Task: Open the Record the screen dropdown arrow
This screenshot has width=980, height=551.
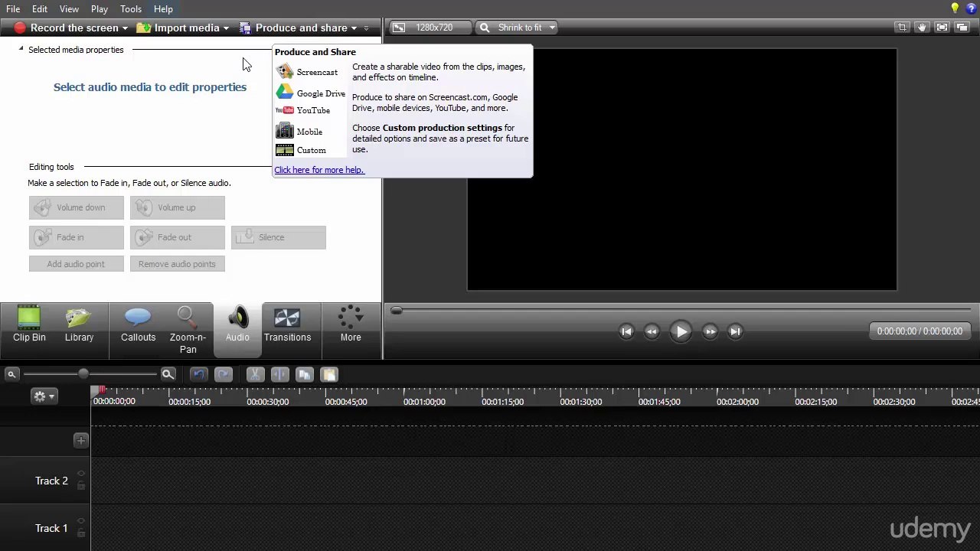Action: click(125, 28)
